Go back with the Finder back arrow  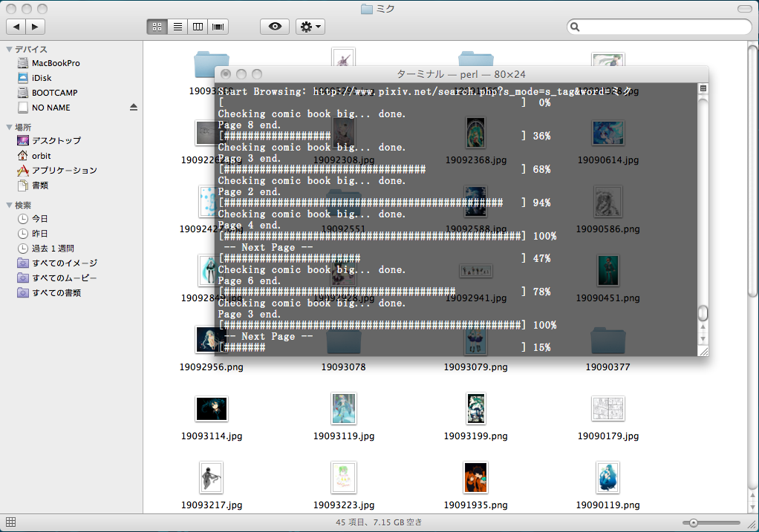pyautogui.click(x=16, y=27)
